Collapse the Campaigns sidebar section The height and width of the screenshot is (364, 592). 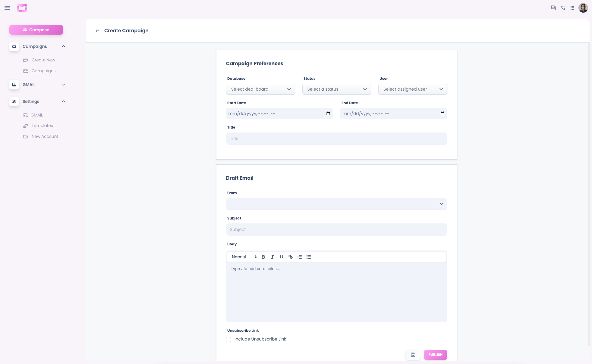(63, 46)
